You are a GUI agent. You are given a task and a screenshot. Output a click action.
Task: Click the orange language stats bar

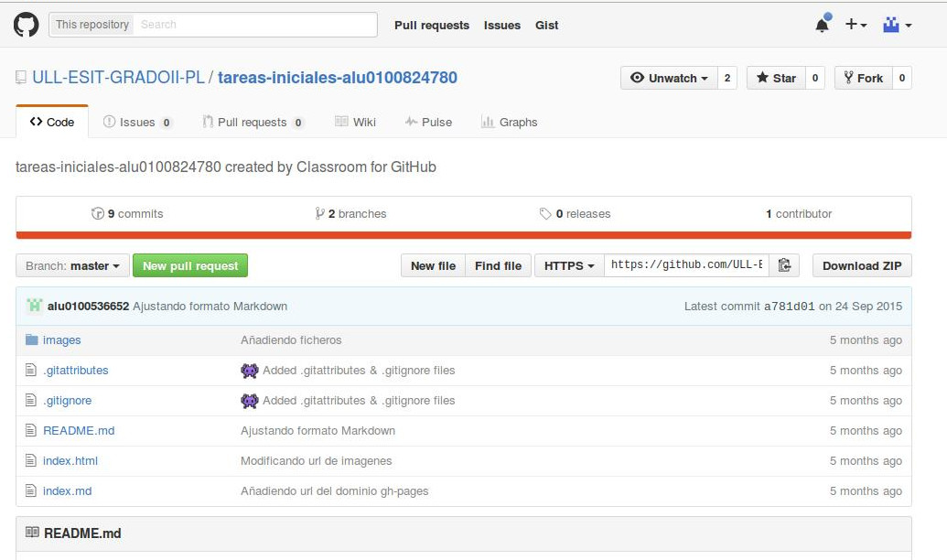point(464,235)
